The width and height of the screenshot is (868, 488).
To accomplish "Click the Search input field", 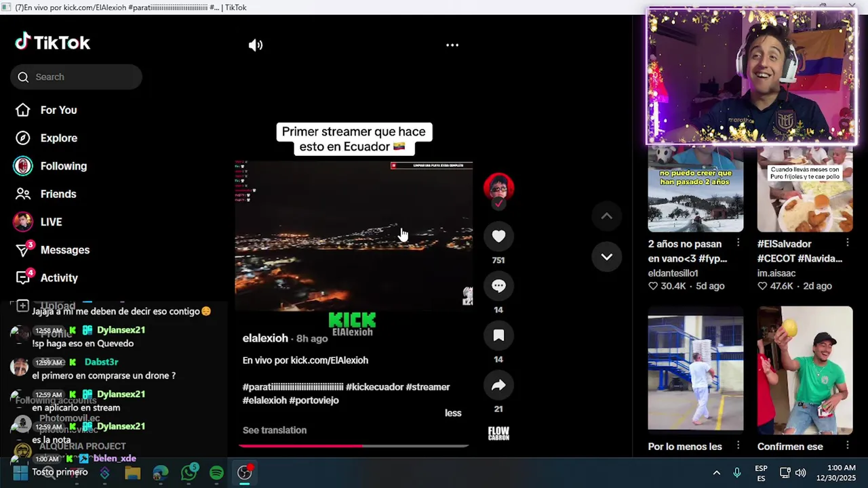I will click(x=76, y=77).
